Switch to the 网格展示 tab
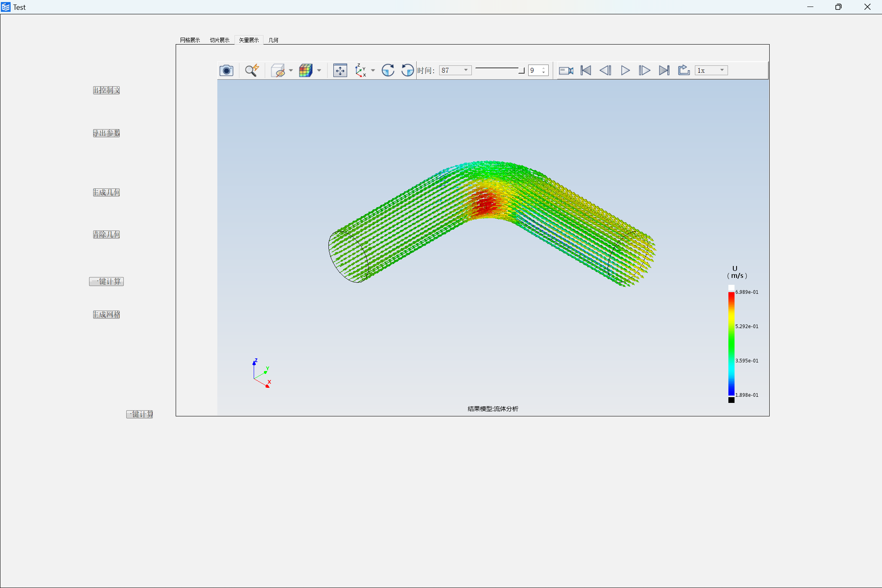 tap(190, 40)
